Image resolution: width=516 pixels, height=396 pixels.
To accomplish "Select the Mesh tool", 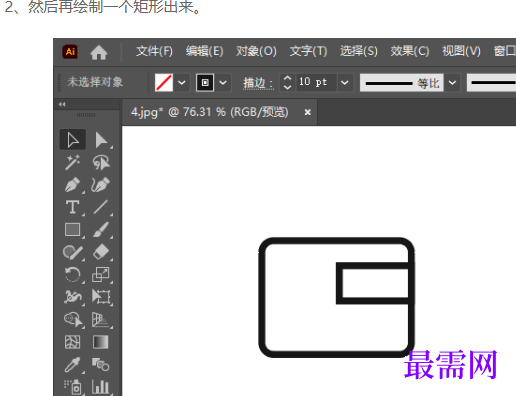I will click(x=73, y=342).
